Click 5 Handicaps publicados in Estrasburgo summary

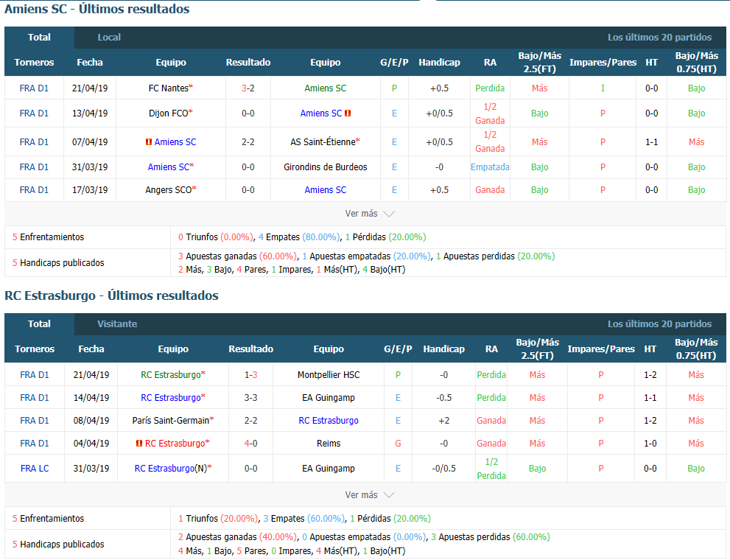click(x=58, y=545)
